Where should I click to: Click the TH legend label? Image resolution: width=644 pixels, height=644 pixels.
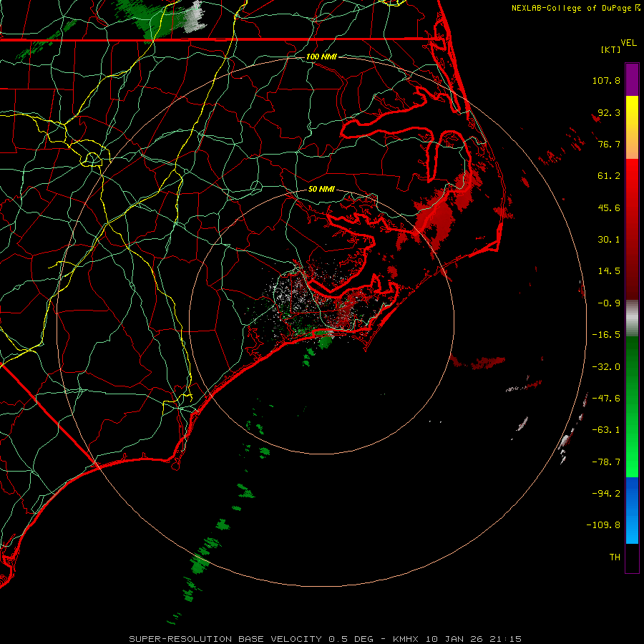pyautogui.click(x=615, y=557)
